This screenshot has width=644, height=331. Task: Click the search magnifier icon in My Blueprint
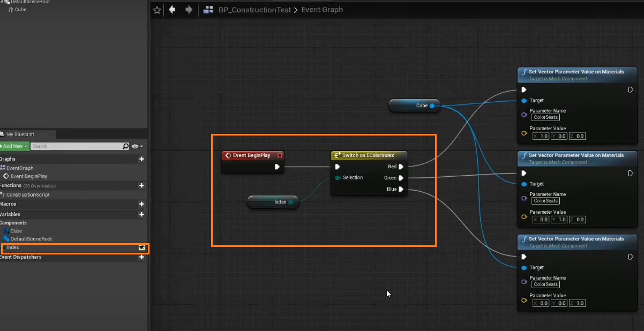125,146
